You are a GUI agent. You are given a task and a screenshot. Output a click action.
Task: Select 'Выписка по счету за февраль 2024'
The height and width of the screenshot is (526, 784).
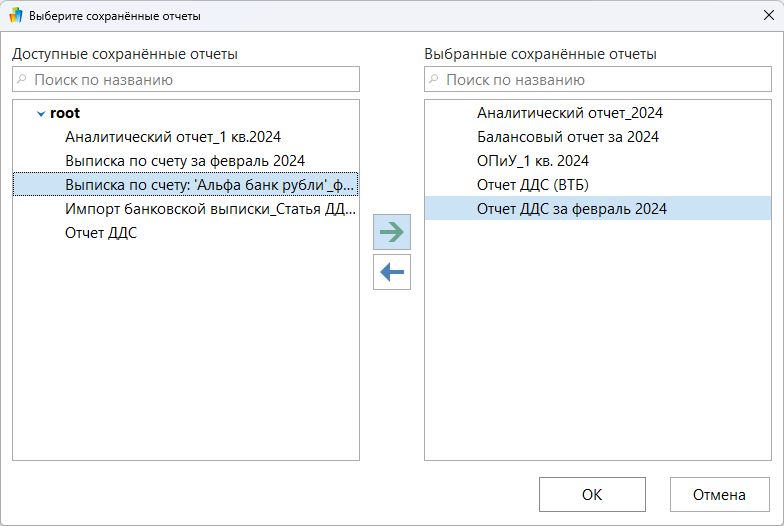pos(184,160)
